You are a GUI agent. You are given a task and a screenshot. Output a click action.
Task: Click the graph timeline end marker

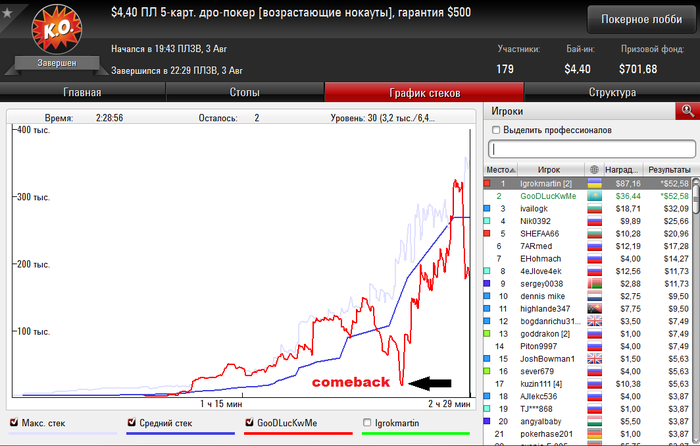tap(470, 263)
